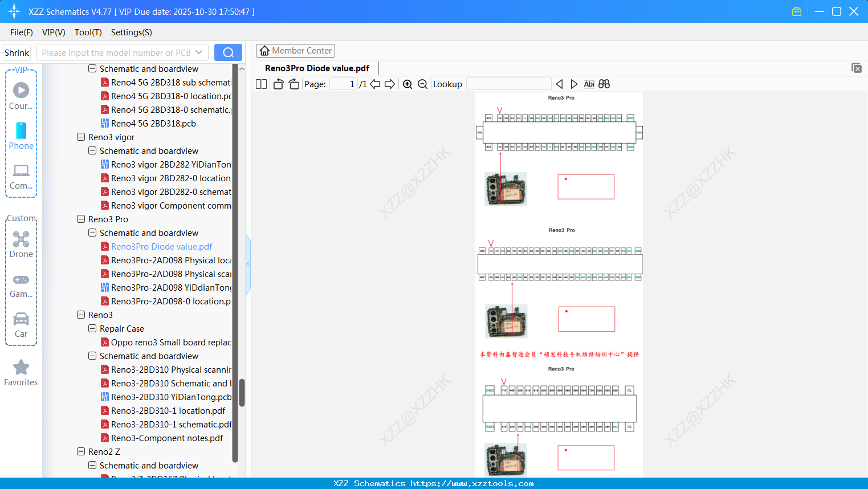Screen dimensions: 868x489
Task: Open Reno3-2BD310 Physical scanning file
Action: click(x=166, y=369)
